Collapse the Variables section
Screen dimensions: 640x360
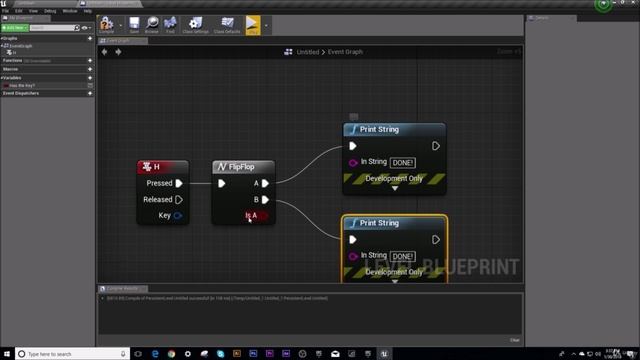(2, 78)
